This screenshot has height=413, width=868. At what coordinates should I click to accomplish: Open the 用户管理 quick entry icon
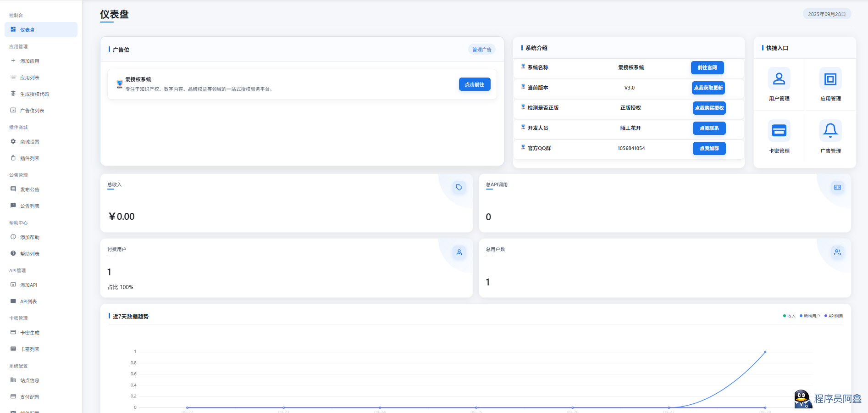point(779,79)
